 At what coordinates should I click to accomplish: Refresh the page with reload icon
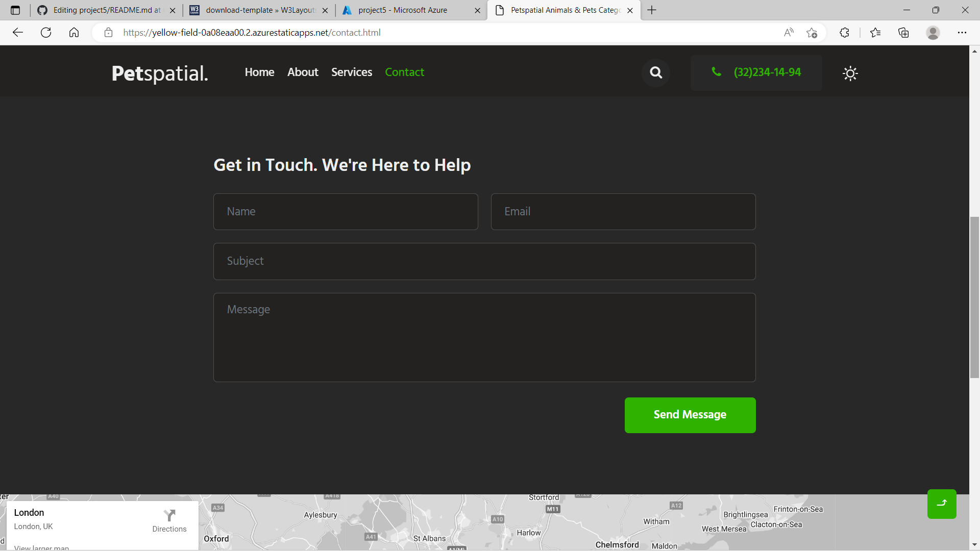tap(46, 33)
